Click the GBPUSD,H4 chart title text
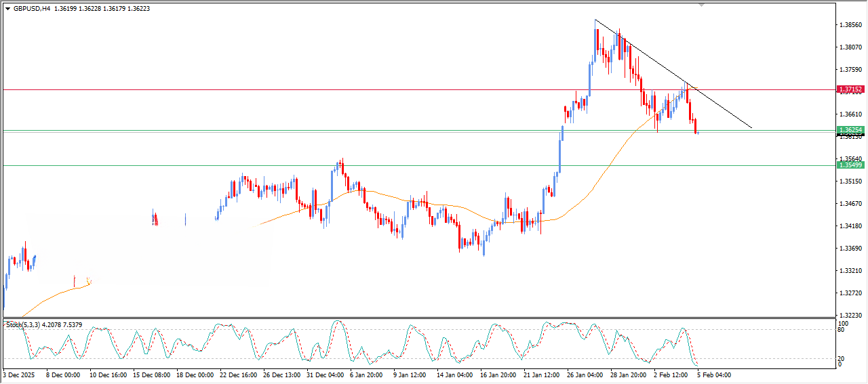868x384 pixels. 32,9
